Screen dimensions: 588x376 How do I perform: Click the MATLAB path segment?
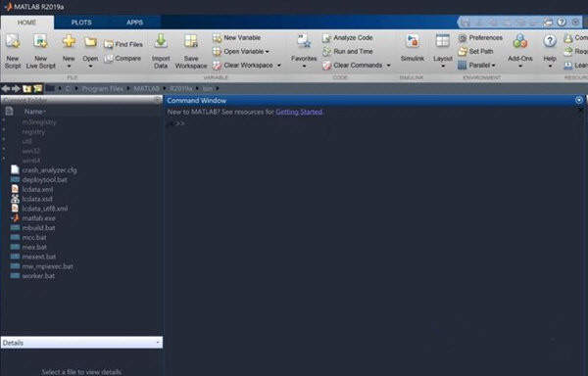[147, 89]
